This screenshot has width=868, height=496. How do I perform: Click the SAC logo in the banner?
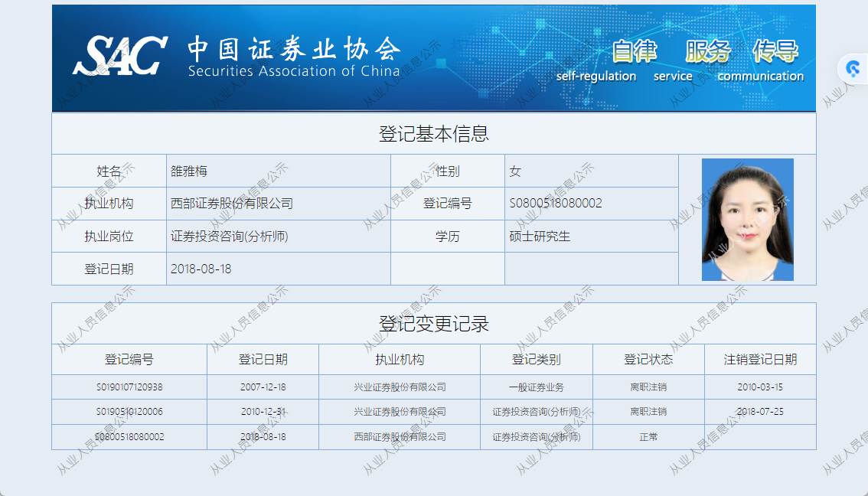tap(119, 55)
